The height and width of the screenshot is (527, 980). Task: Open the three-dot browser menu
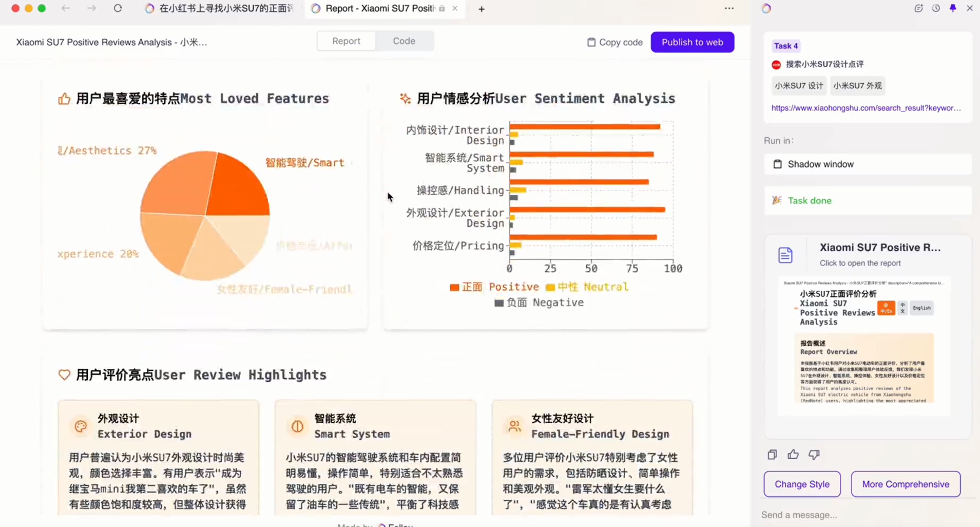pyautogui.click(x=729, y=8)
